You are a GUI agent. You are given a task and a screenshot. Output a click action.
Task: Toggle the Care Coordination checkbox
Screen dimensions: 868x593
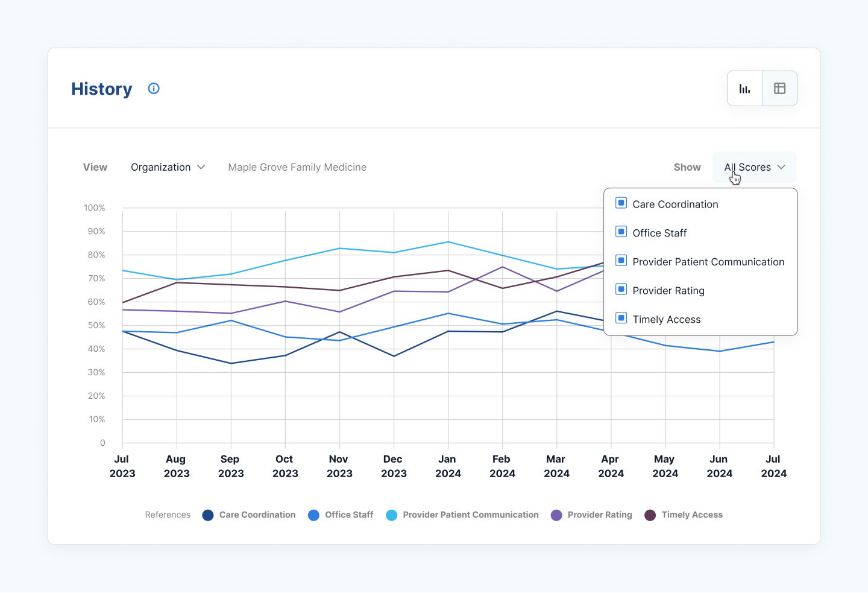coord(621,203)
